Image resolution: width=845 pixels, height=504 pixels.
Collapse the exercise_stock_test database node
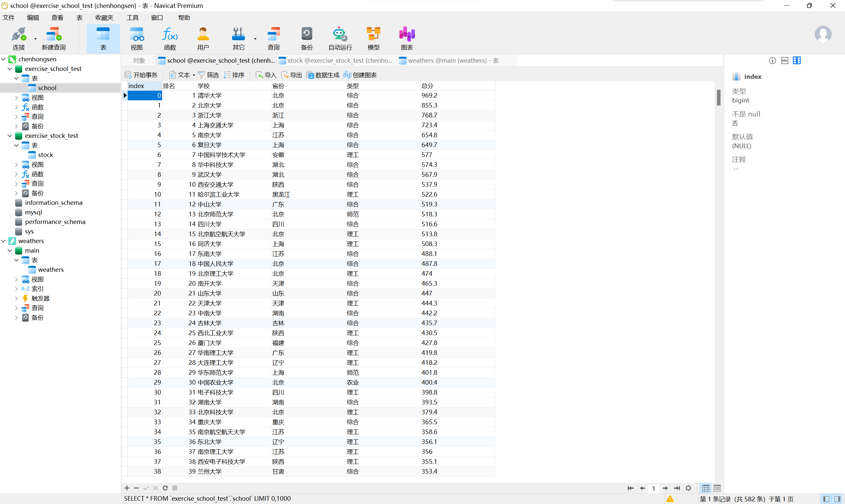coord(10,136)
